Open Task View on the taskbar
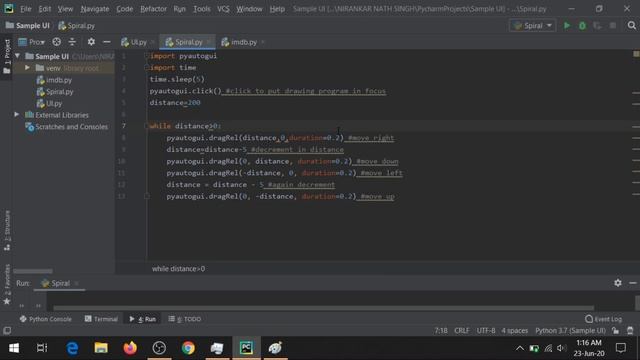The width and height of the screenshot is (640, 360). [x=42, y=348]
